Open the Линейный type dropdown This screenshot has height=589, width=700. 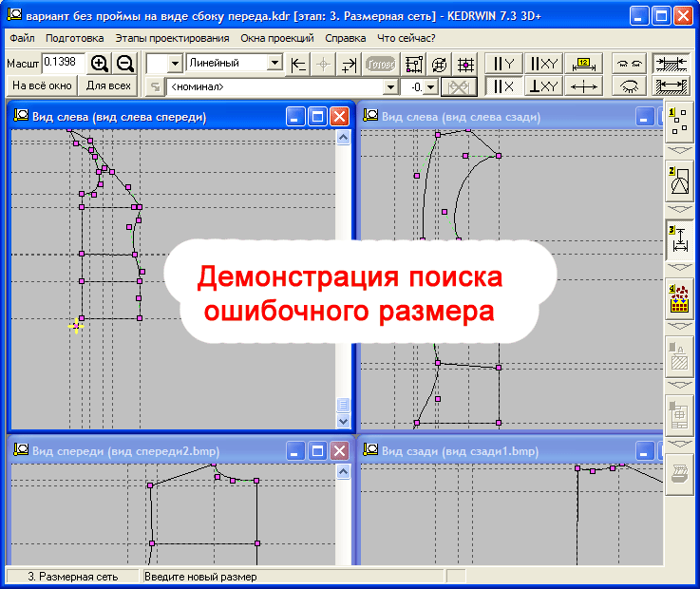pos(275,63)
